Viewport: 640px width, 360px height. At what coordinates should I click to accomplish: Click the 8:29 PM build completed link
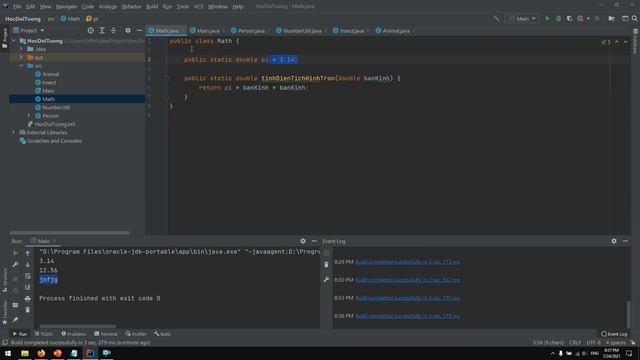click(x=407, y=262)
